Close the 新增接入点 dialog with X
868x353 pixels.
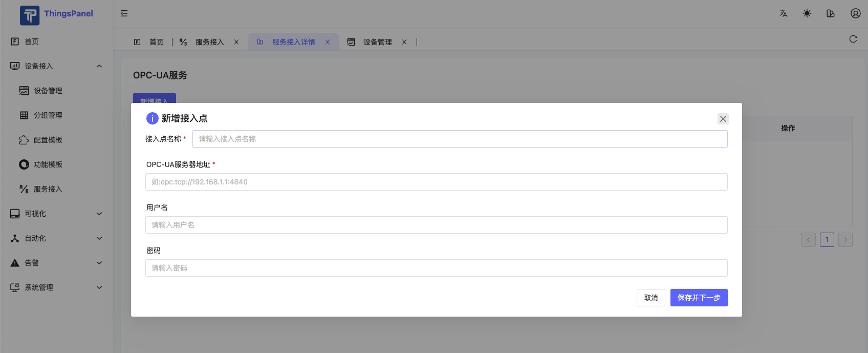coord(723,119)
